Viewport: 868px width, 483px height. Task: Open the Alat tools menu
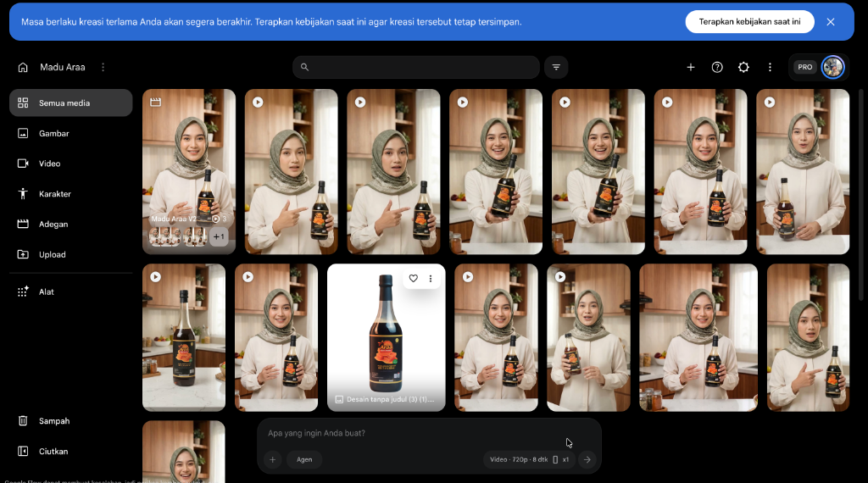click(x=71, y=291)
